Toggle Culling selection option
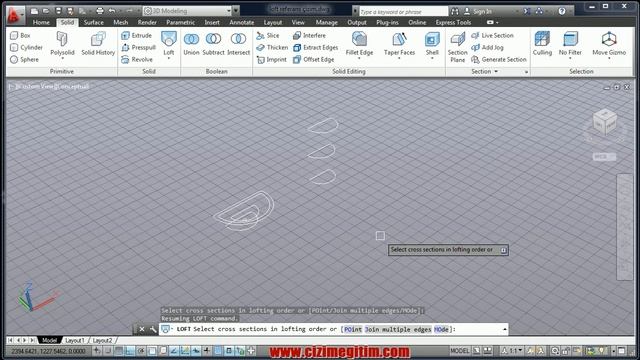The image size is (640, 360). click(x=542, y=43)
